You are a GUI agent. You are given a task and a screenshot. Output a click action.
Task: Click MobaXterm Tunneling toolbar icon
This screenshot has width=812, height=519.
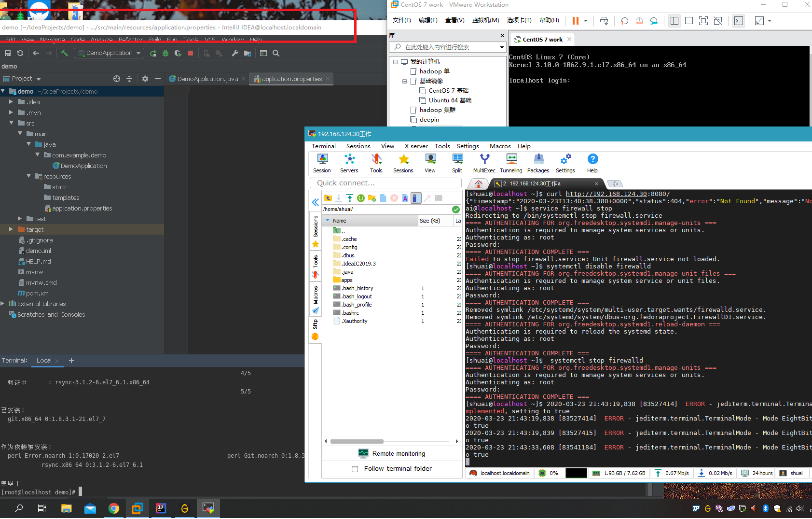(511, 163)
